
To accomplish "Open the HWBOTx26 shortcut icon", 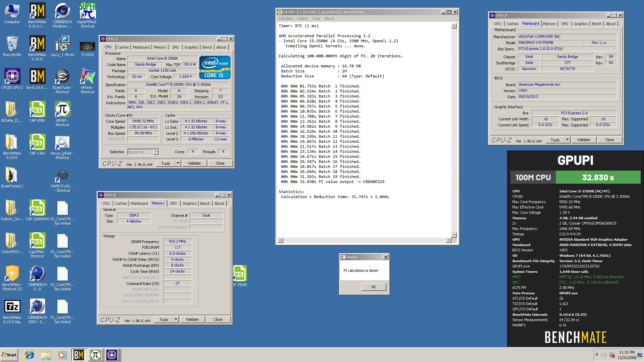I will [62, 179].
